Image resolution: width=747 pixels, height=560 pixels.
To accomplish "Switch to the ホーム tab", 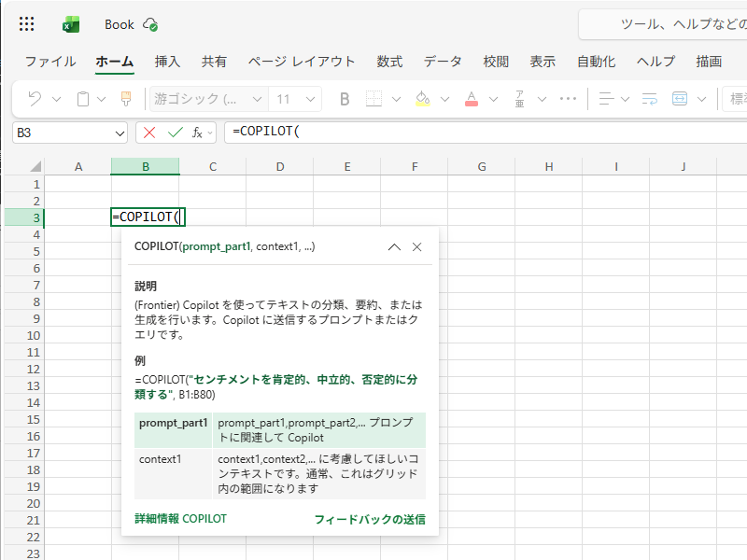I will (114, 62).
